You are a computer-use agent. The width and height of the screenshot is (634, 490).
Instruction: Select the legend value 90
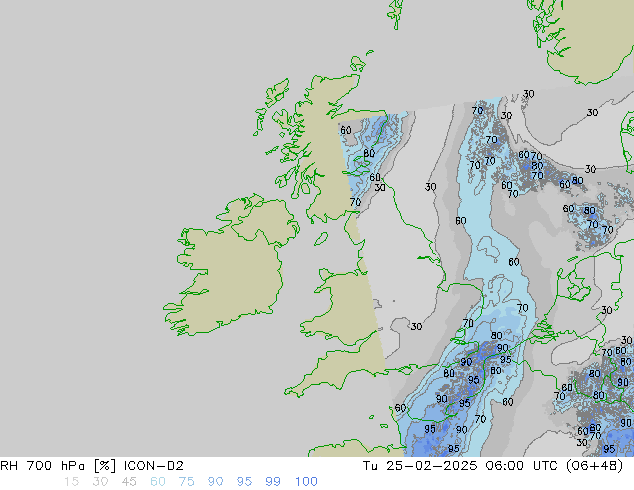point(215,482)
